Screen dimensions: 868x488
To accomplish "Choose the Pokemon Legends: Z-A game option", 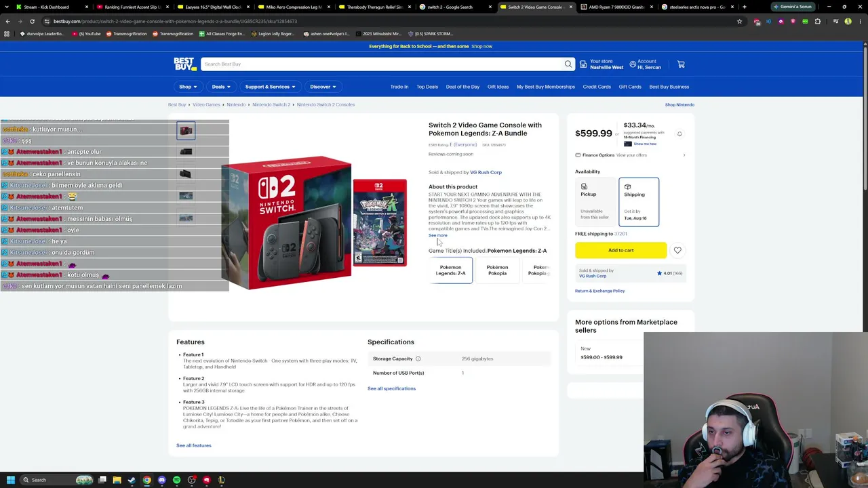I will pyautogui.click(x=450, y=270).
